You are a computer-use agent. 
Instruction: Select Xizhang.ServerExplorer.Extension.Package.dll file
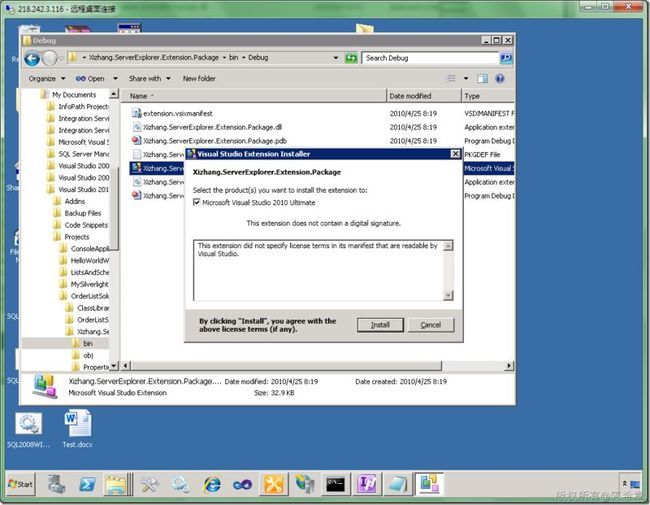212,127
